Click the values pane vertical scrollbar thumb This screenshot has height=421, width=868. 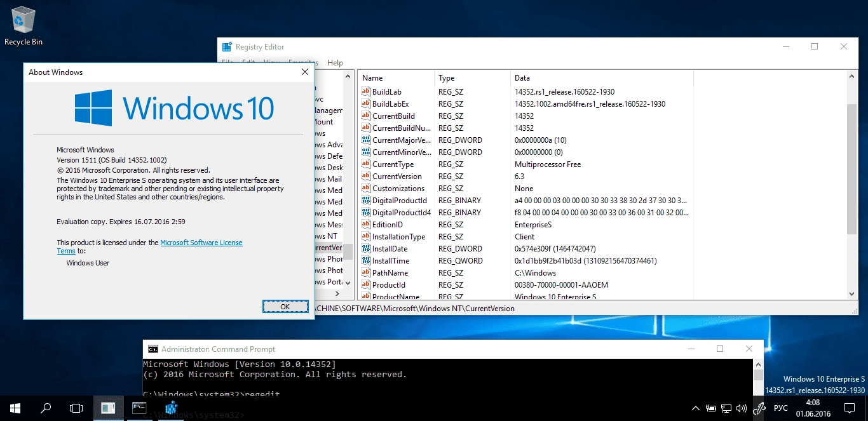click(x=852, y=168)
